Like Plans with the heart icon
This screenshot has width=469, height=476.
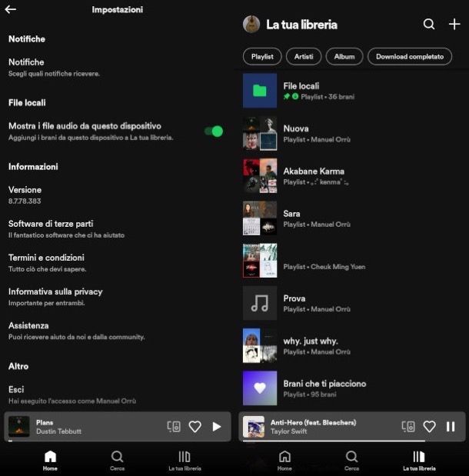195,427
